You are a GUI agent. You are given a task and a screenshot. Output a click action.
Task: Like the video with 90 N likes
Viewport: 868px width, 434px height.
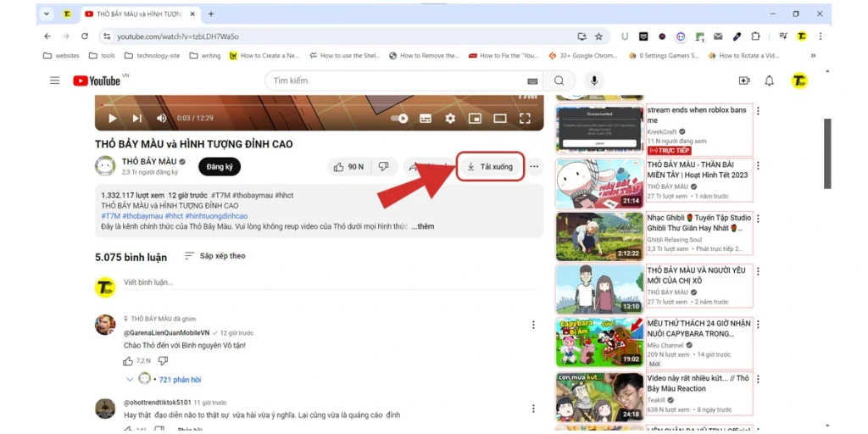pos(349,167)
